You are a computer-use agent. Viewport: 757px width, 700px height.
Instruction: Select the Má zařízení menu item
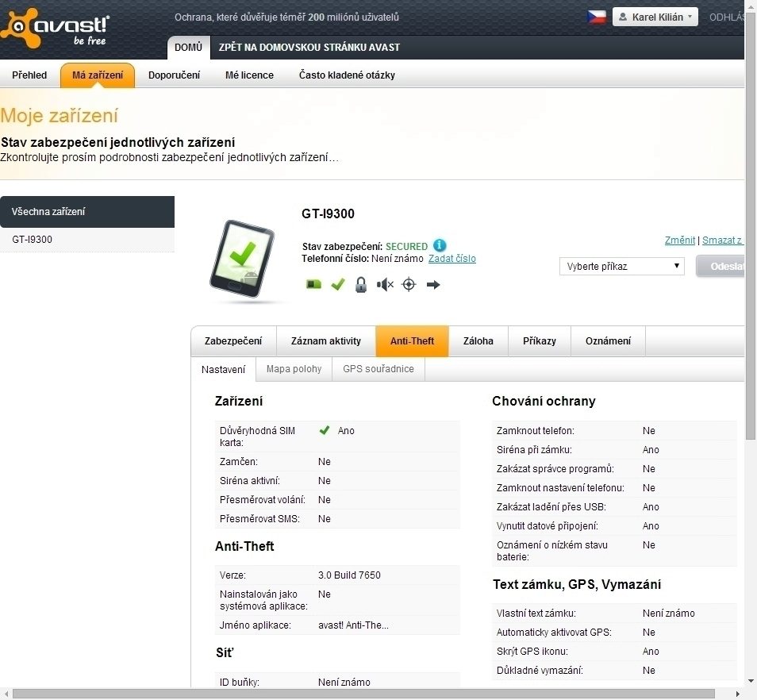[x=98, y=75]
